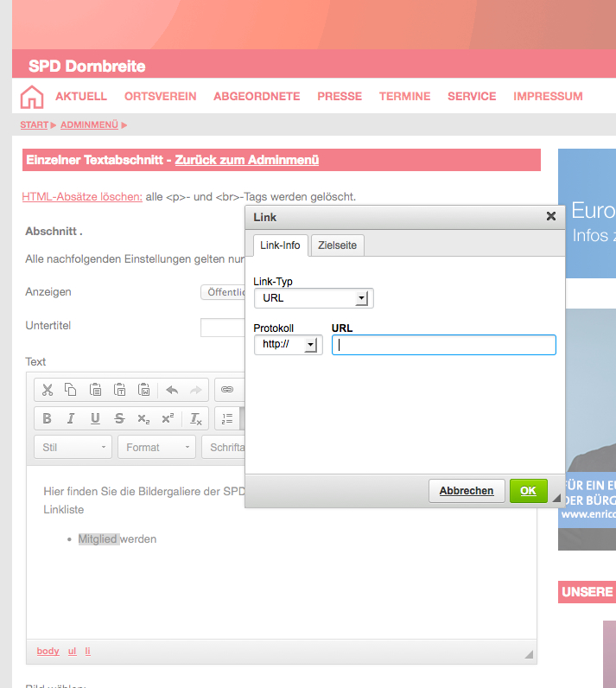Click Paste as plain text icon
Screen dimensions: 616x688
point(120,390)
